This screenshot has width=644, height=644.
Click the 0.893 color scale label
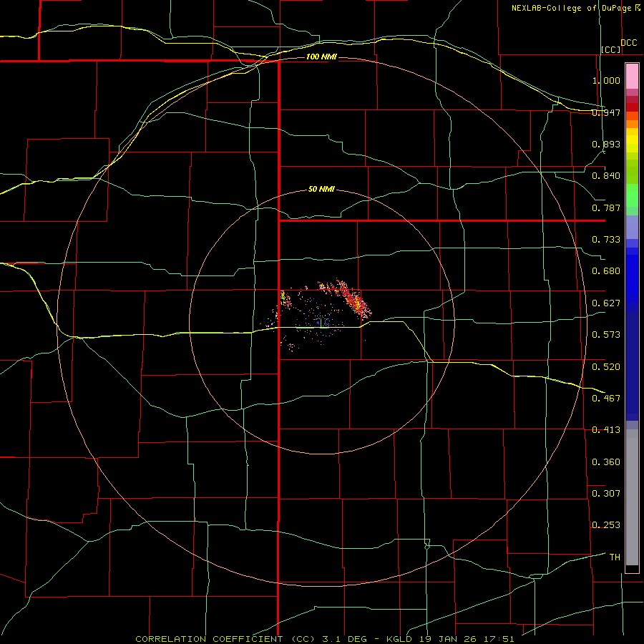(x=606, y=144)
